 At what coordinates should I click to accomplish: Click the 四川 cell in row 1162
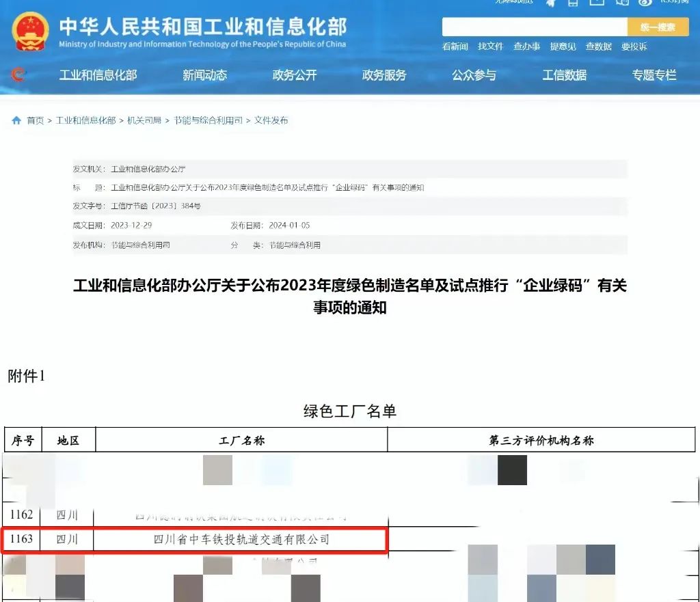pyautogui.click(x=67, y=515)
